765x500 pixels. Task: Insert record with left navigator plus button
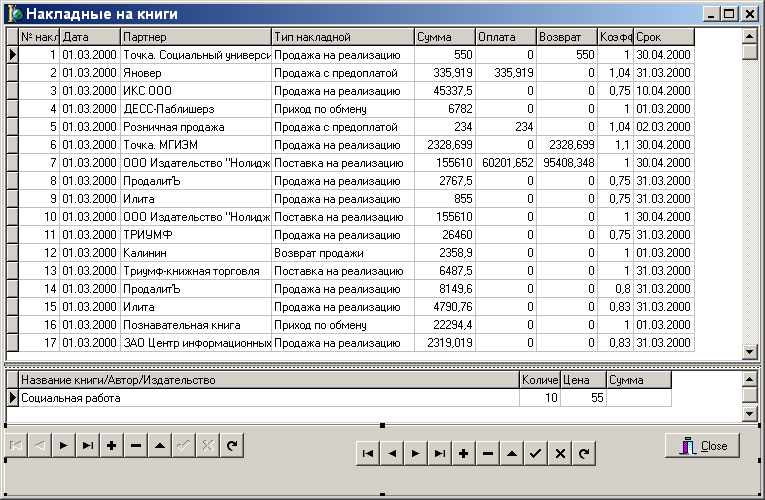(x=111, y=445)
